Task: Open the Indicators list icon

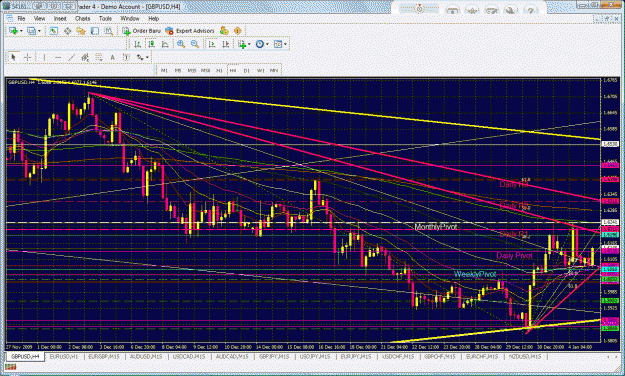Action: [242, 44]
